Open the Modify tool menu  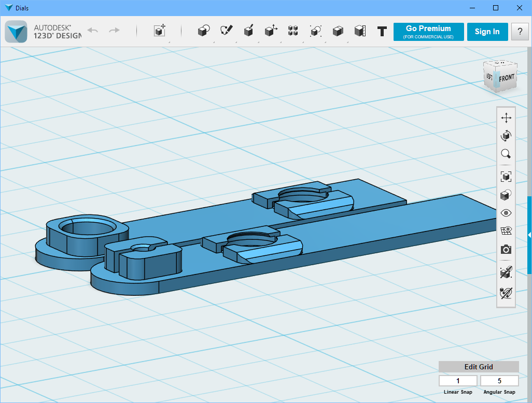(271, 31)
